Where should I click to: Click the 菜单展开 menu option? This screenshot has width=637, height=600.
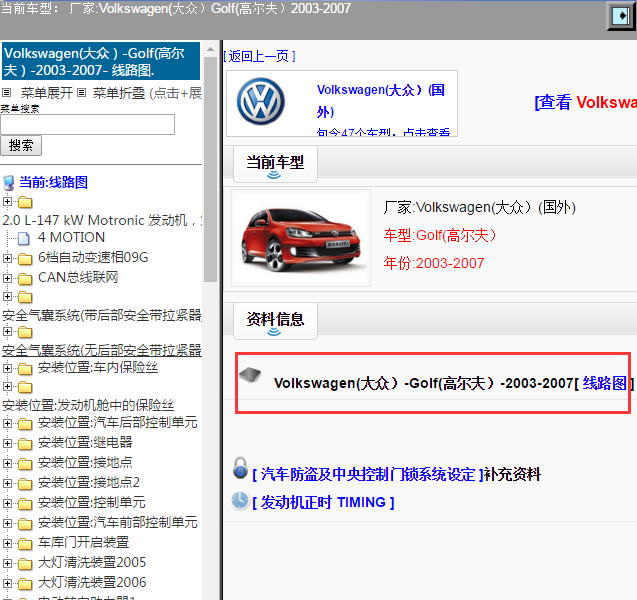[47, 93]
